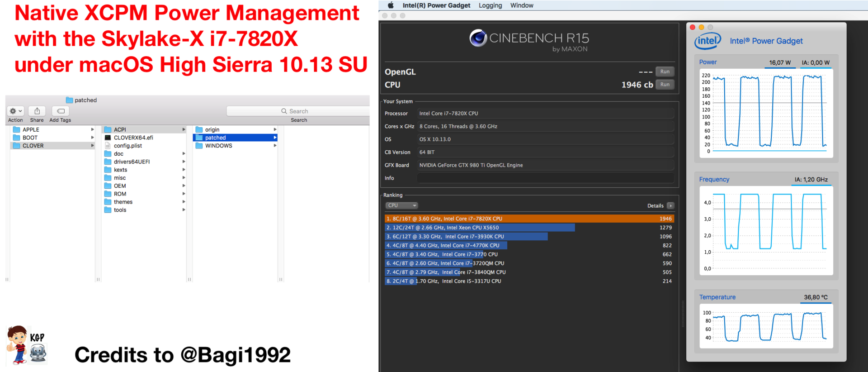Click the Cinebench R15 logo
This screenshot has width=868, height=372.
(529, 40)
